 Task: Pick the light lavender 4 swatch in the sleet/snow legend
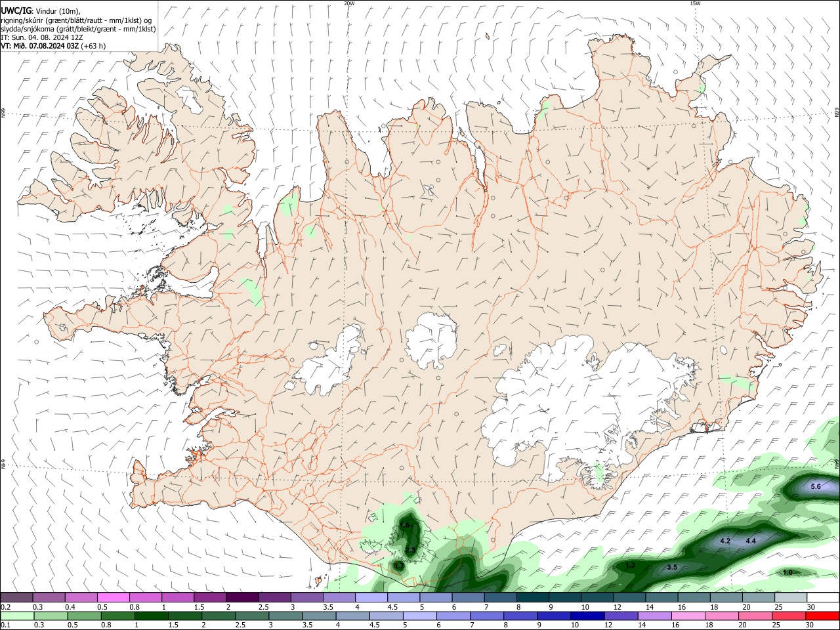(x=370, y=597)
